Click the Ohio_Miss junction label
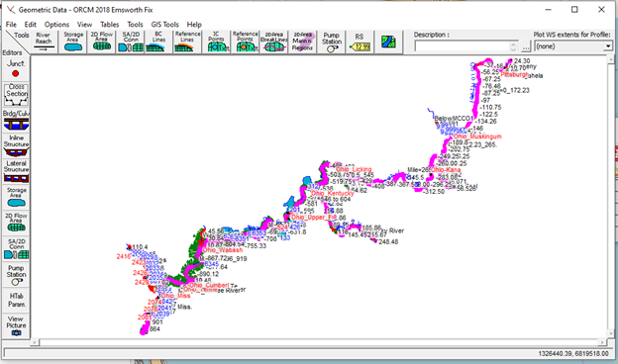618x364 pixels. click(175, 296)
